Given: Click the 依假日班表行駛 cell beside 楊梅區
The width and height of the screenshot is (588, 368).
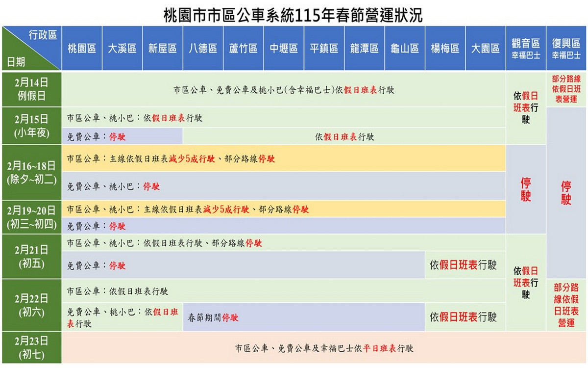Looking at the screenshot, I should [x=463, y=264].
